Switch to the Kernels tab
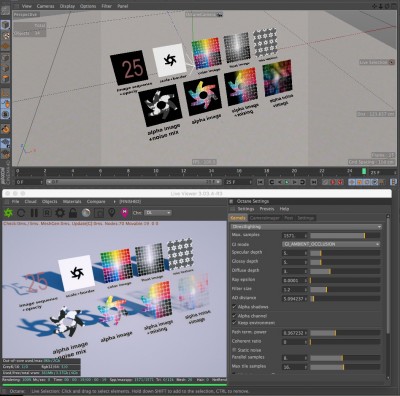Viewport: 400px width, 396px height. (x=238, y=218)
